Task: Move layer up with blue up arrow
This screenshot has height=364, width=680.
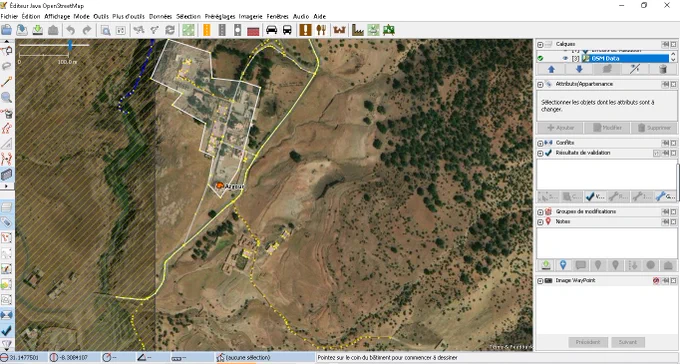Action: (x=551, y=69)
